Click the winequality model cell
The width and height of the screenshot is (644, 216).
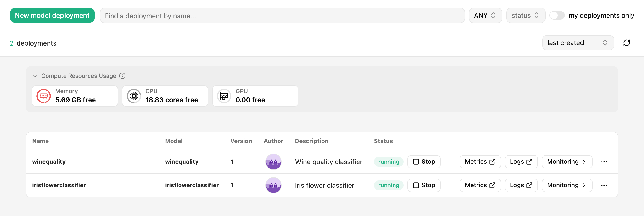[182, 162]
